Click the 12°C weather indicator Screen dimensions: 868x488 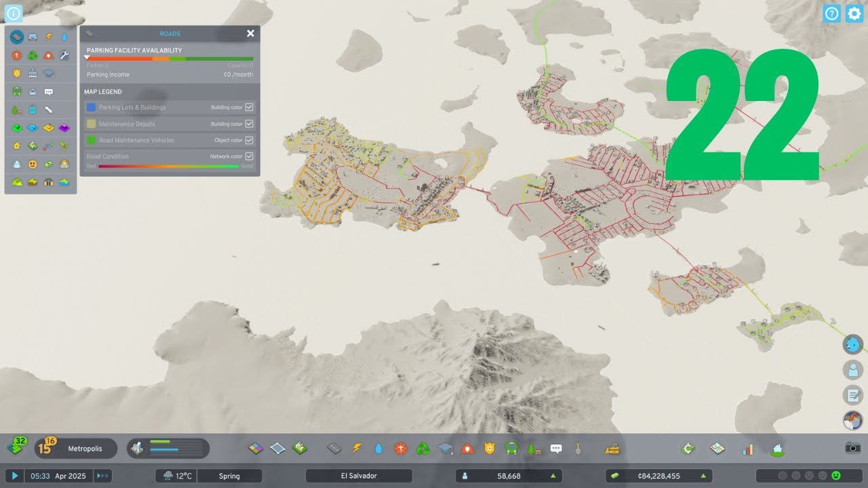pyautogui.click(x=176, y=476)
